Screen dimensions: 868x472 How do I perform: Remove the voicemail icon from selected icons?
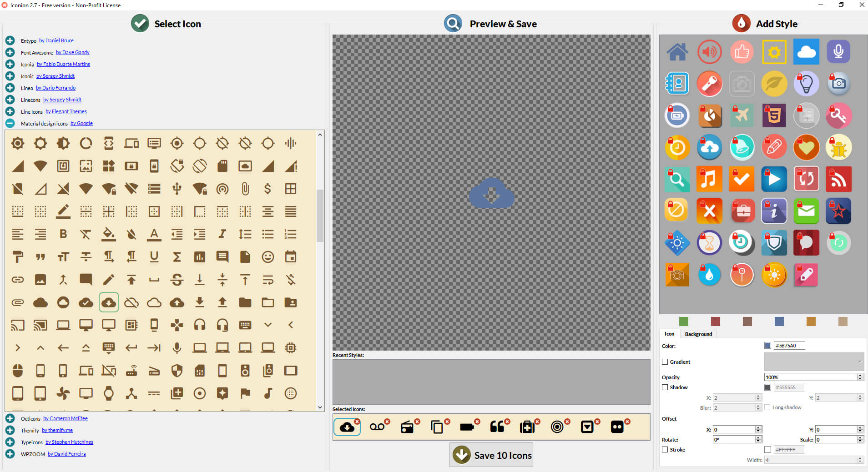click(387, 422)
